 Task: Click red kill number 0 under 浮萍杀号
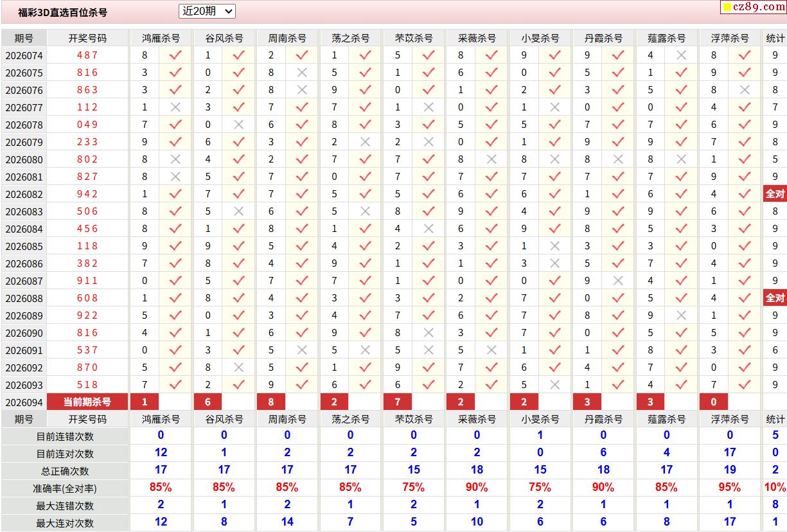coord(714,402)
